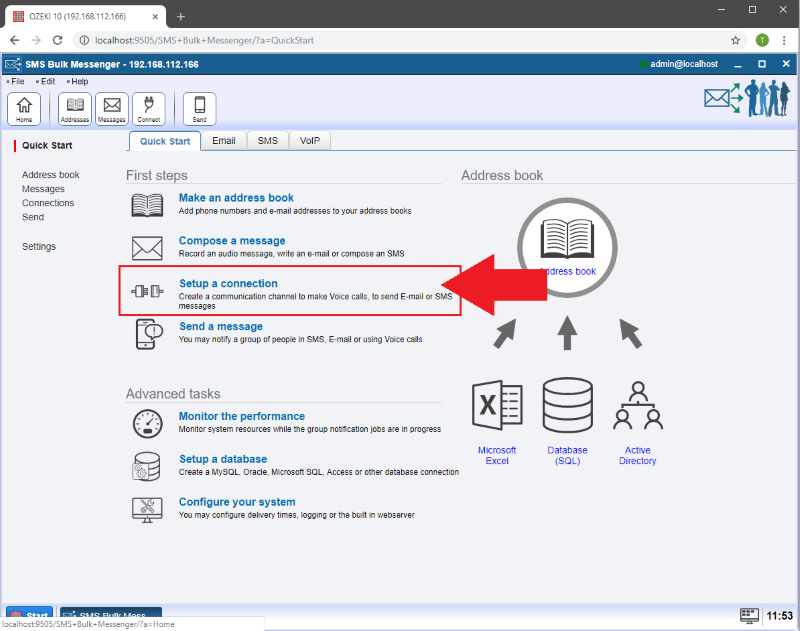Click the Active Directory icon
Viewport: 800px width, 631px height.
[x=637, y=408]
